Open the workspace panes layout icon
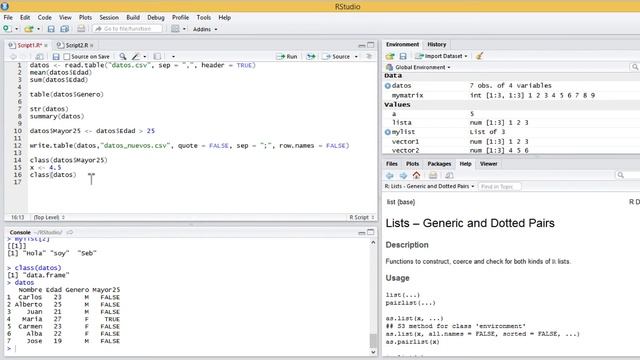The image size is (640, 360). click(175, 29)
